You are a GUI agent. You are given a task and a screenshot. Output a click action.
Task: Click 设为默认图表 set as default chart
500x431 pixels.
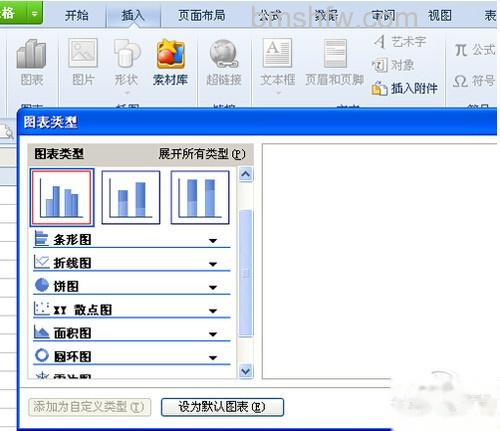pyautogui.click(x=222, y=407)
